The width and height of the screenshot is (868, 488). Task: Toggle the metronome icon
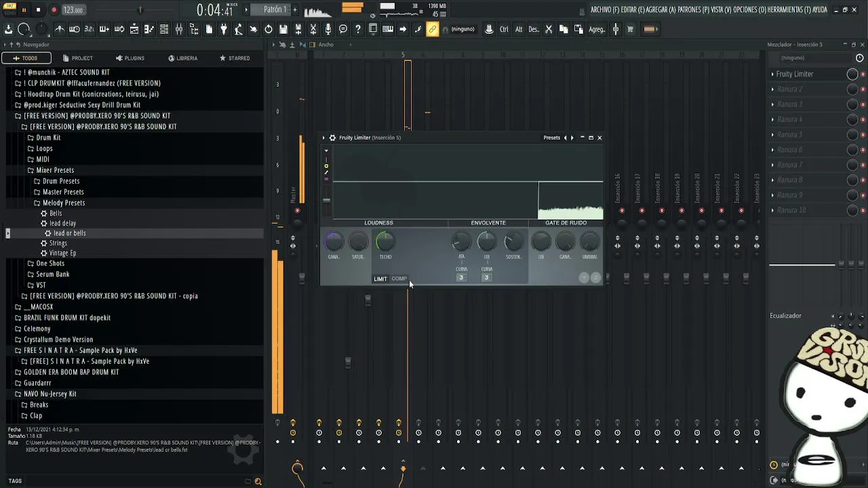[60, 29]
